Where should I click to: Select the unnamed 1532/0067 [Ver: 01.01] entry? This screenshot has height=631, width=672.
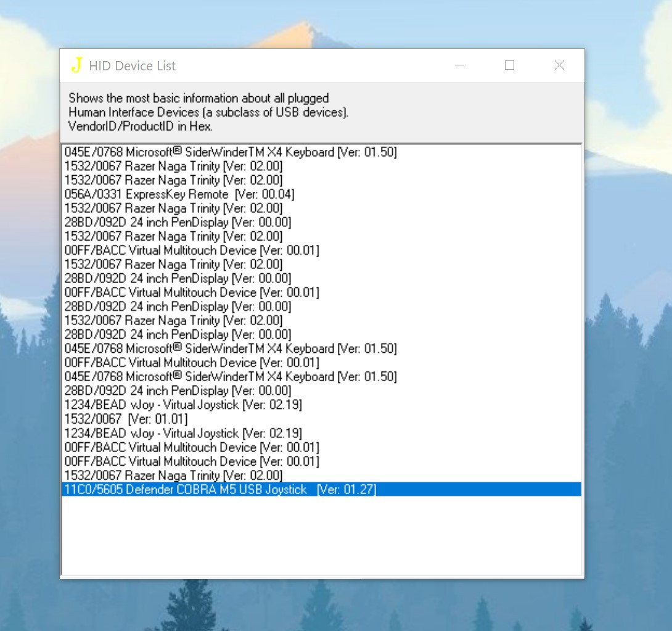pyautogui.click(x=321, y=419)
